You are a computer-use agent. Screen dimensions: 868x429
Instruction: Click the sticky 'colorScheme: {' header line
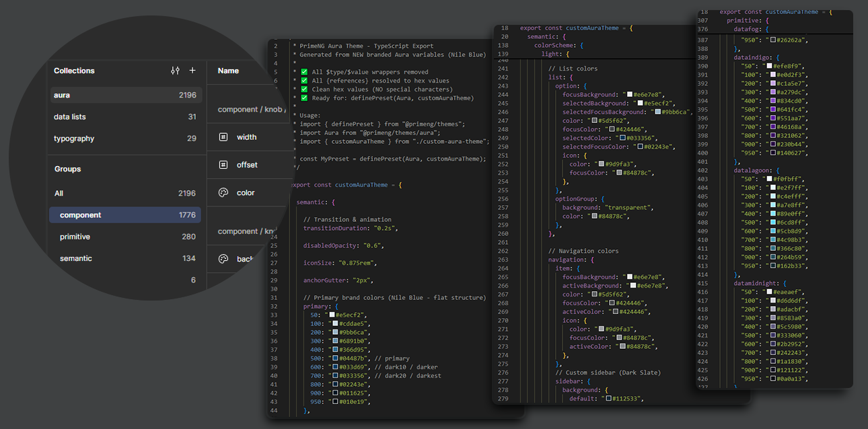[557, 46]
